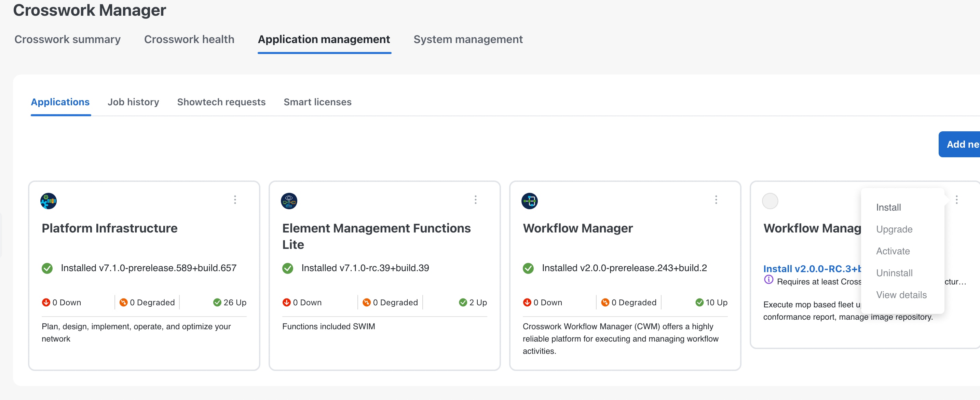Close the three-dot menu on the uninstalled card
Image resolution: width=980 pixels, height=400 pixels.
[956, 199]
